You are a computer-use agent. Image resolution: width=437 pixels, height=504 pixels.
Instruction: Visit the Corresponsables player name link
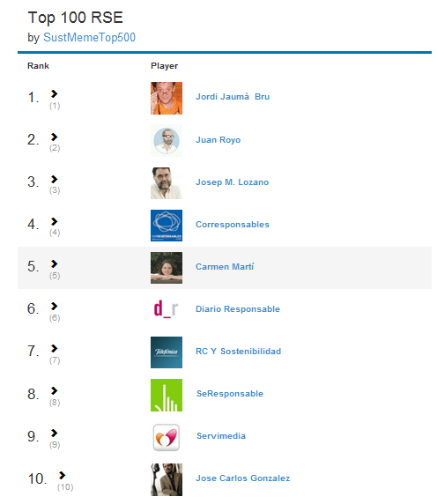pyautogui.click(x=233, y=225)
